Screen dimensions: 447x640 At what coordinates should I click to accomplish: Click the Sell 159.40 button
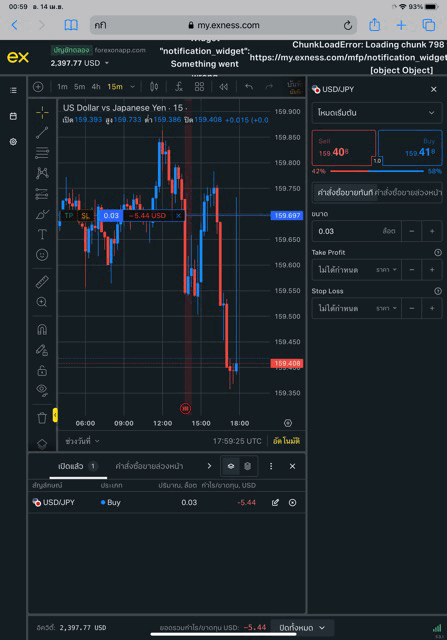(343, 148)
